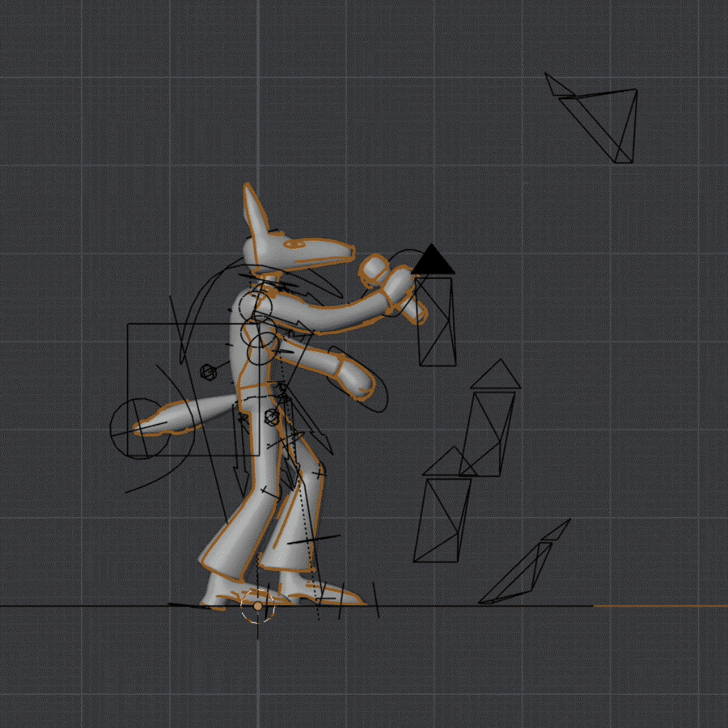Click the small sphere control at the hip
Image resolution: width=728 pixels, height=728 pixels.
tap(272, 417)
